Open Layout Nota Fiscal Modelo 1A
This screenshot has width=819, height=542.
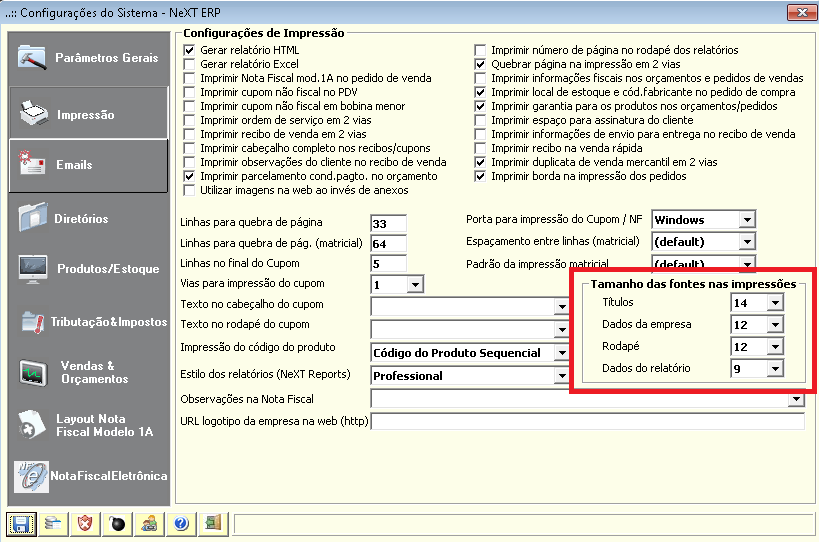[x=89, y=425]
